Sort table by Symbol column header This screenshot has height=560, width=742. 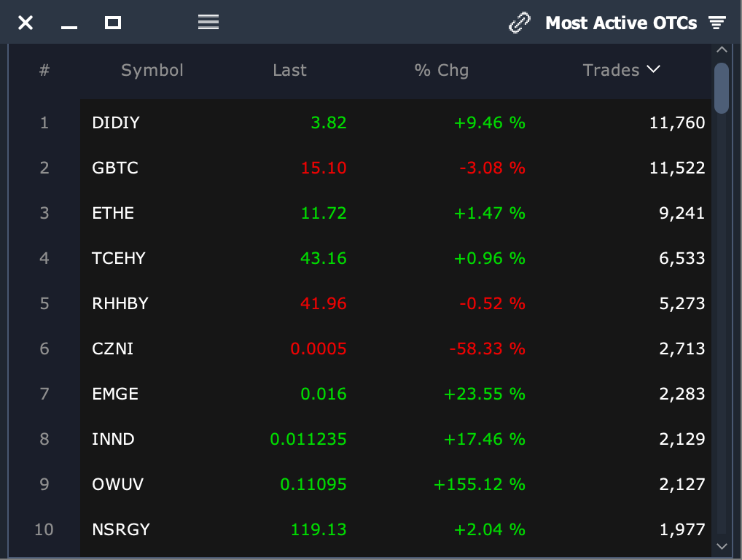152,70
